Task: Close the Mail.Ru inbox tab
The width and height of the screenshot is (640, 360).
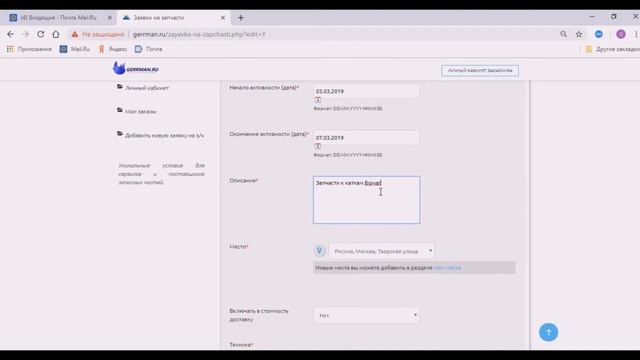Action: [109, 18]
